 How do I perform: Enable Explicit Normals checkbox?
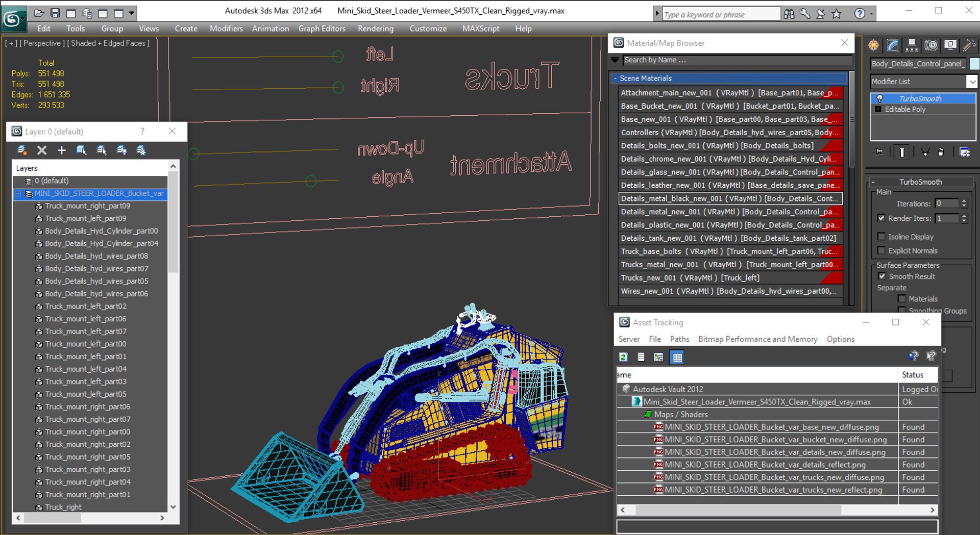pos(881,250)
